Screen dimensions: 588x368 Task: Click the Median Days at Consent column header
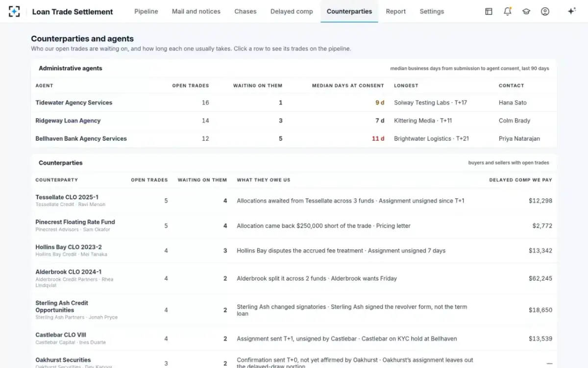[348, 85]
